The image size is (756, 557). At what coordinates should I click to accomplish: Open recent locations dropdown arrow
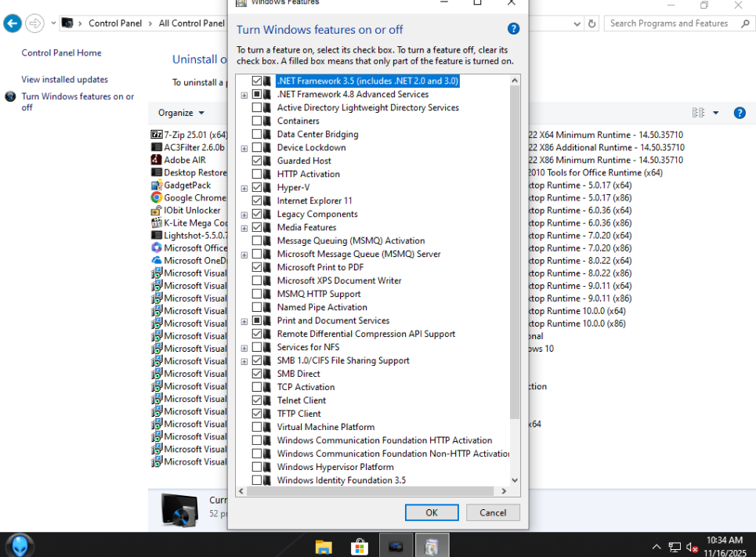point(53,23)
